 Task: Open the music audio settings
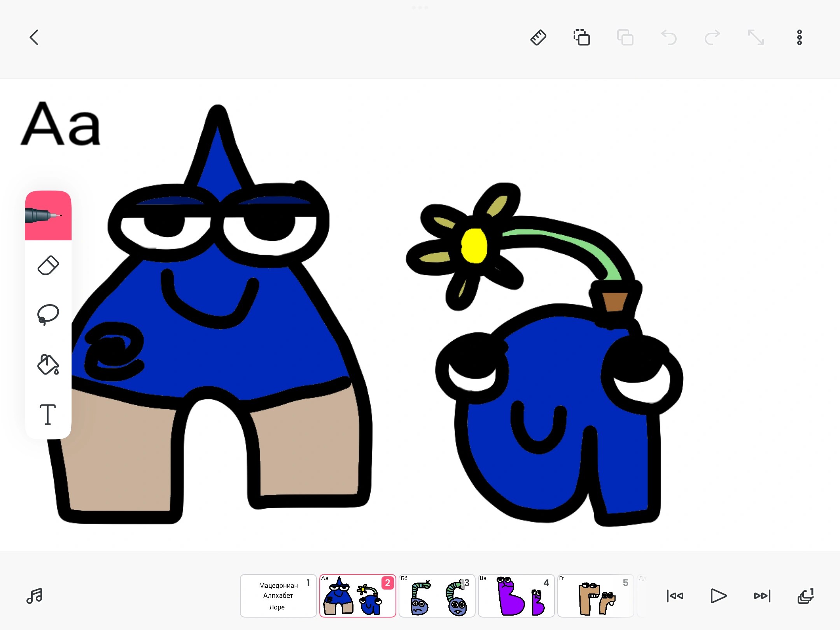click(x=35, y=596)
